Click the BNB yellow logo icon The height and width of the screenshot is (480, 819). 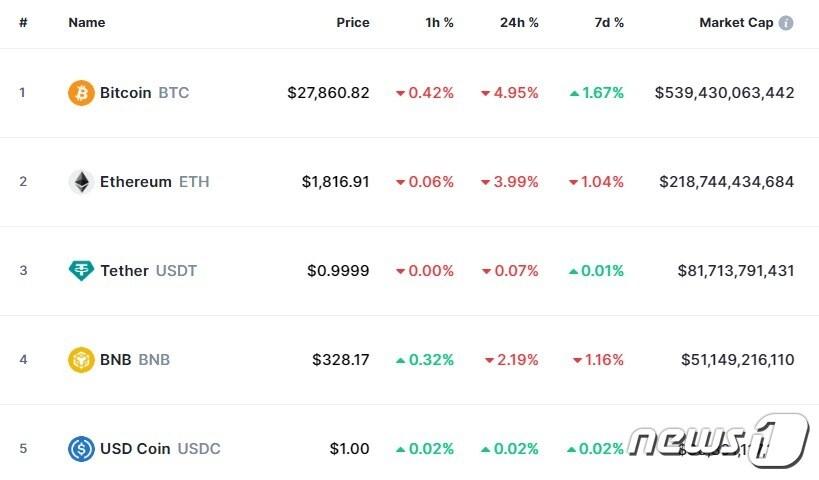click(x=81, y=360)
